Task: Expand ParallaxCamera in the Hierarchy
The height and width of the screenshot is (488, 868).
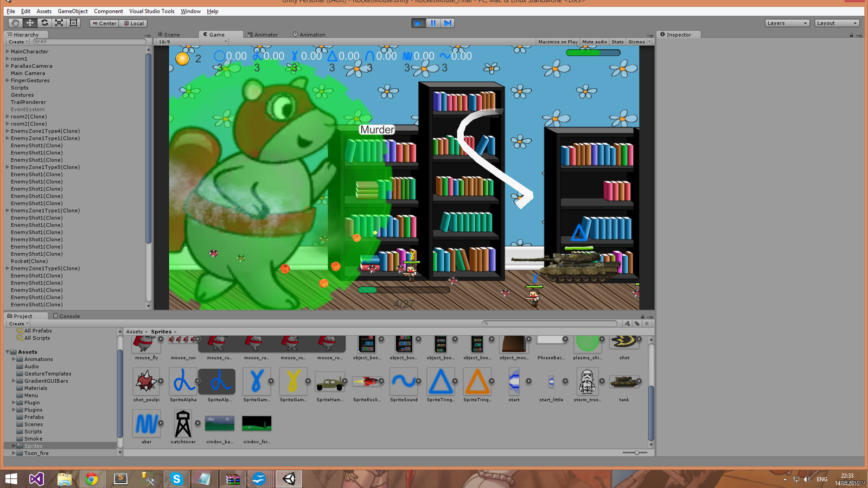Action: [x=8, y=66]
